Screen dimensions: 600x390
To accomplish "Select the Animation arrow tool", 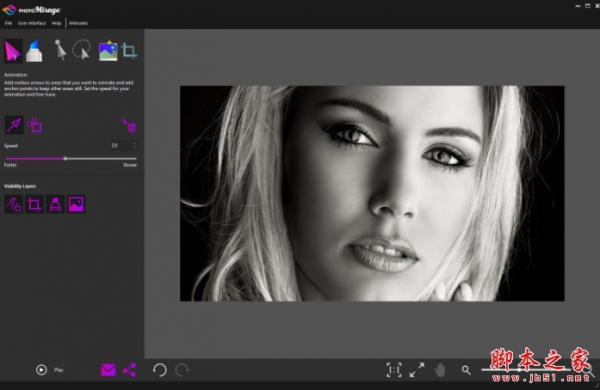I will pyautogui.click(x=13, y=51).
